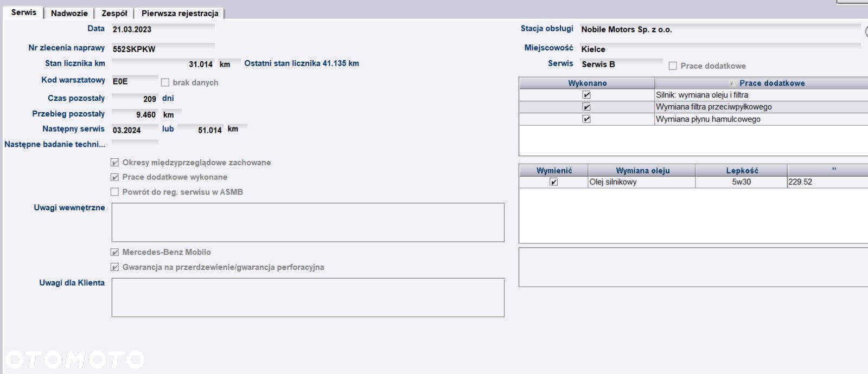Sort by the 'Prace dodatkowe' column header
This screenshot has height=374, width=868.
[761, 83]
